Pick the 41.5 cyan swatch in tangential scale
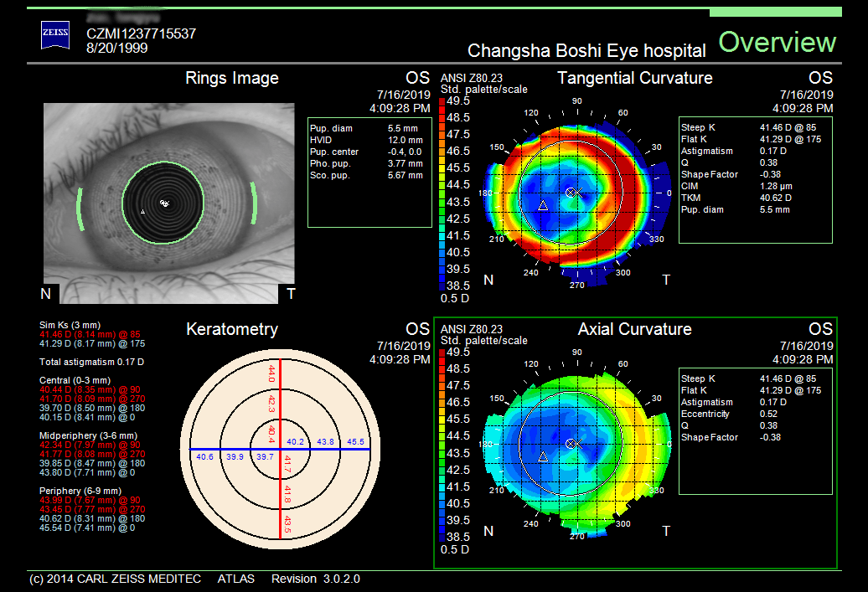The image size is (868, 592). (x=442, y=235)
